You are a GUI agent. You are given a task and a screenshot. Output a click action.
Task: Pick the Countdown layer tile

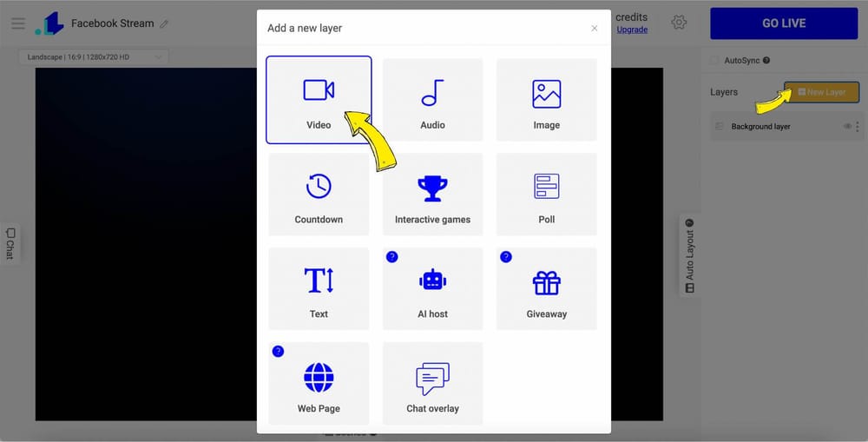[319, 195]
